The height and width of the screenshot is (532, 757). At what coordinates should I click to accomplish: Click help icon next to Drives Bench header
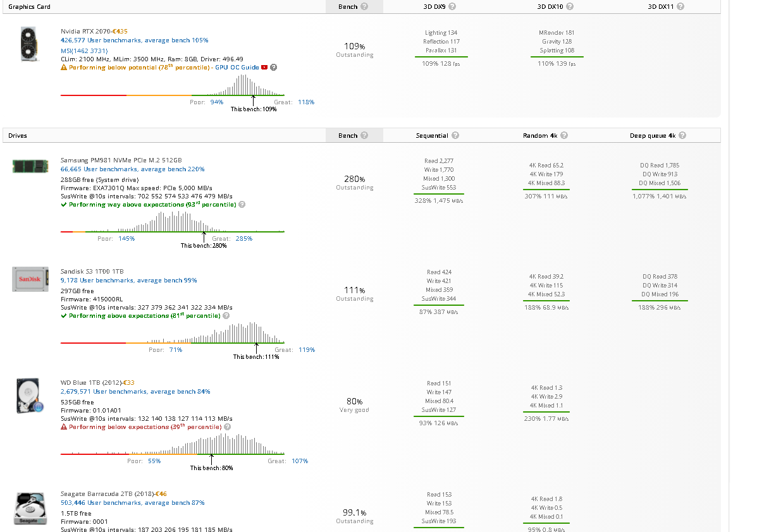(364, 136)
